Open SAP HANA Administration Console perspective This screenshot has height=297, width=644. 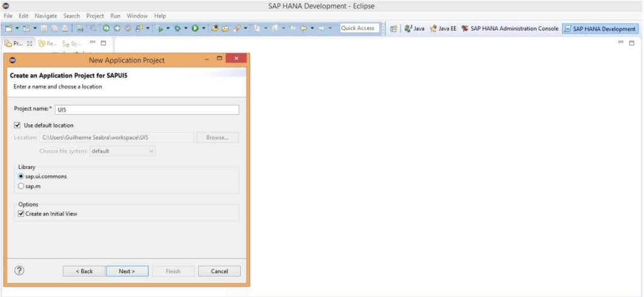509,28
